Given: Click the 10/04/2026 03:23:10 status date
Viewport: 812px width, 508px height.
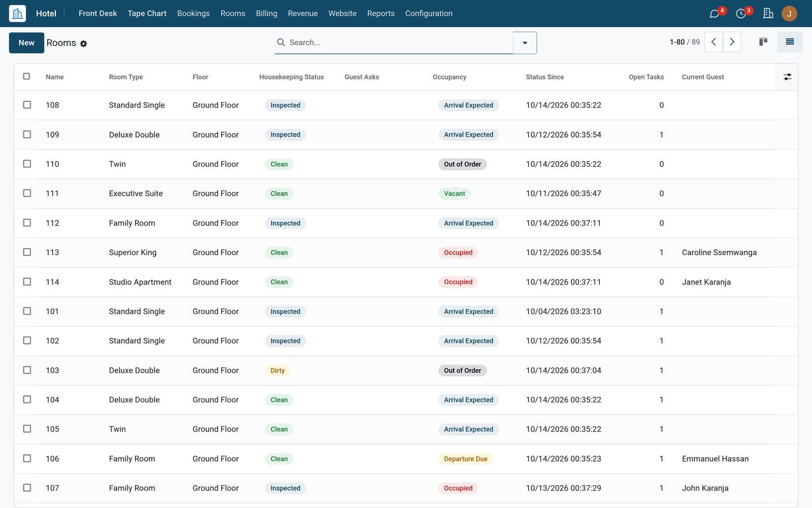Looking at the screenshot, I should click(x=563, y=311).
